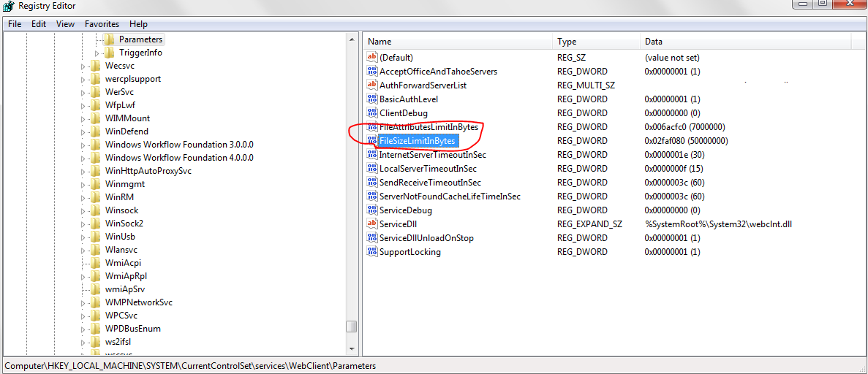Expand the WerSvc tree node arrow
The image size is (868, 374).
coord(83,92)
